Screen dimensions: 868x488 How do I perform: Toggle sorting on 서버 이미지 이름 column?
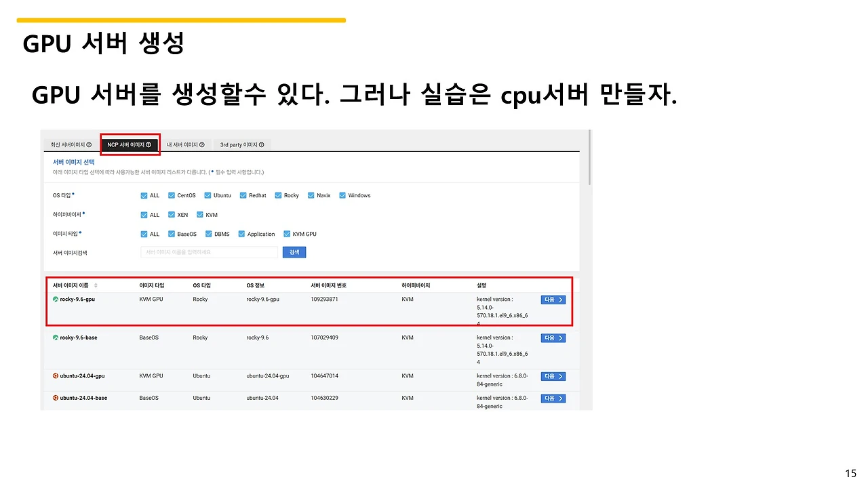click(x=95, y=285)
